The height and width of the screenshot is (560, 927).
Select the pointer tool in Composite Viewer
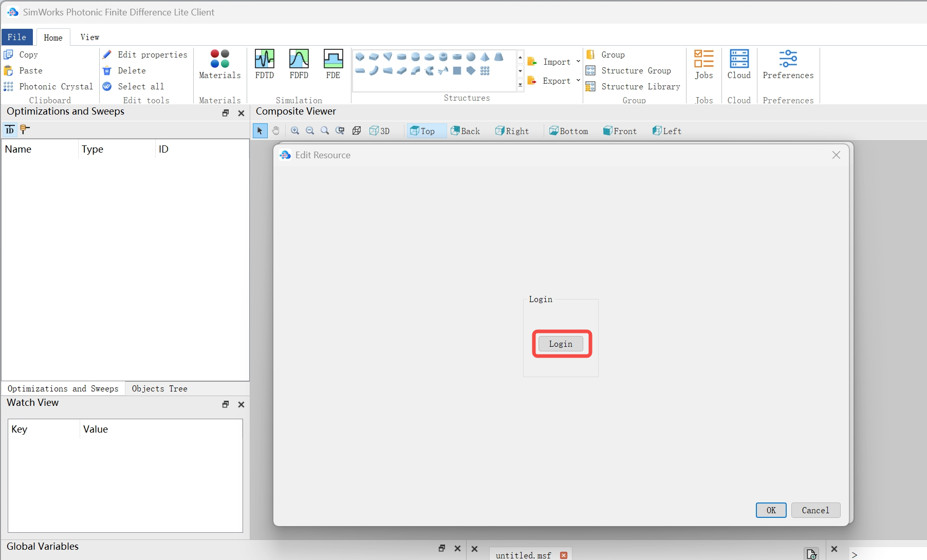pos(260,131)
